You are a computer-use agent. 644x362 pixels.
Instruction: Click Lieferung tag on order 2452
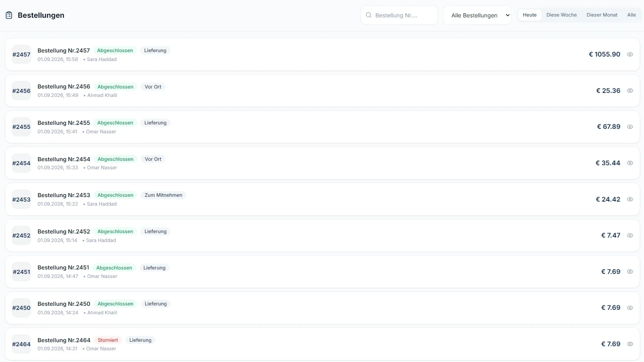click(155, 232)
